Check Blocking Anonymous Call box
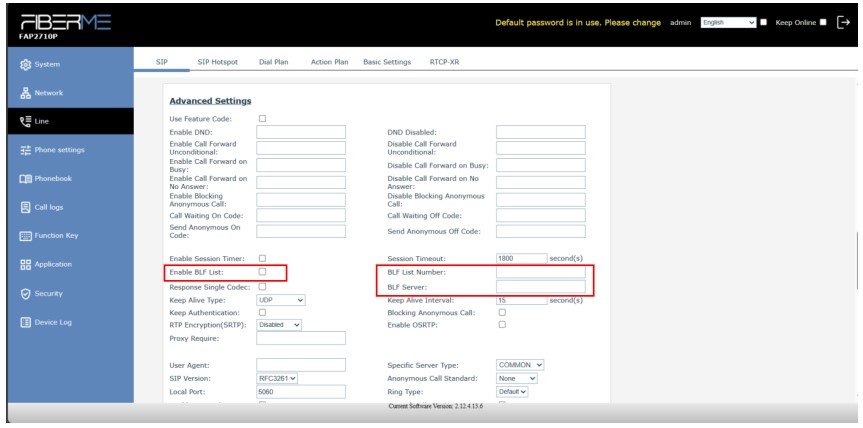The image size is (863, 428). coord(502,312)
